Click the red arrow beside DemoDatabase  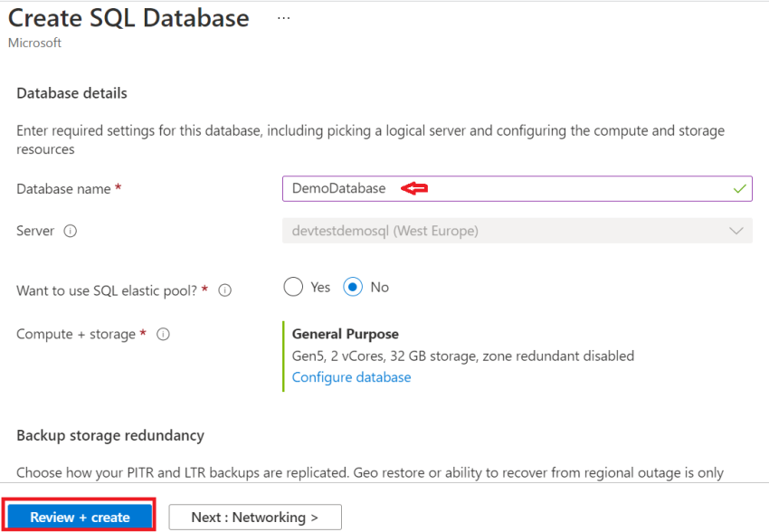[x=413, y=188]
